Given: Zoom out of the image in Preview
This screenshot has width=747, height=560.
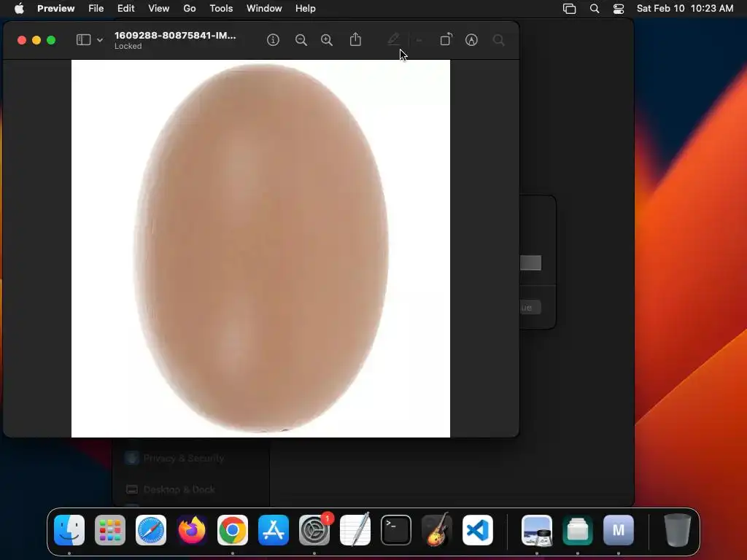Looking at the screenshot, I should (301, 40).
